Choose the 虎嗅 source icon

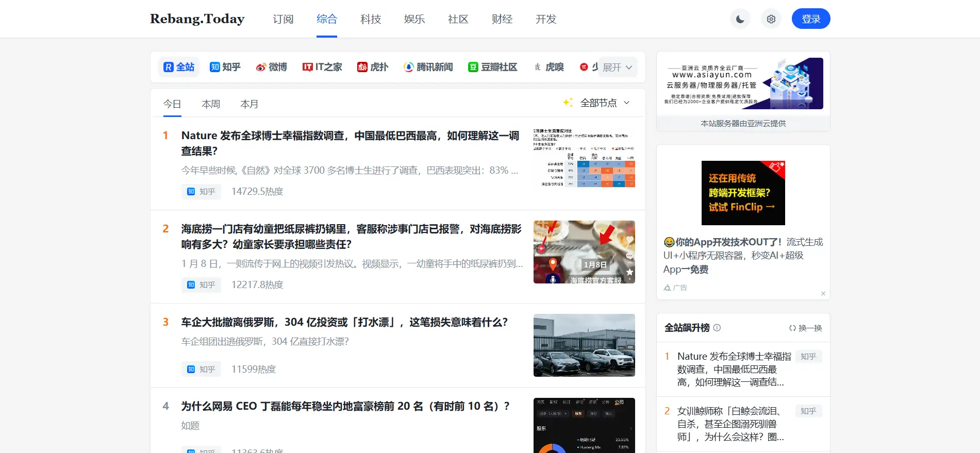point(549,67)
